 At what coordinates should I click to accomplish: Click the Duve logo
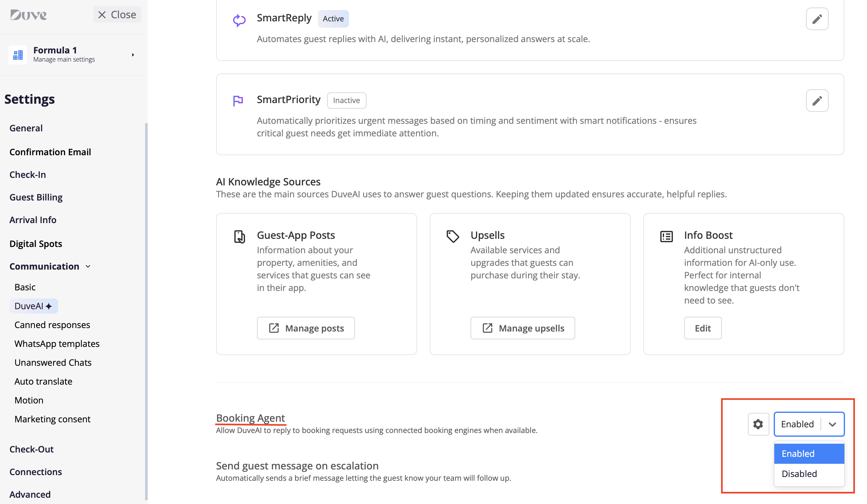29,15
